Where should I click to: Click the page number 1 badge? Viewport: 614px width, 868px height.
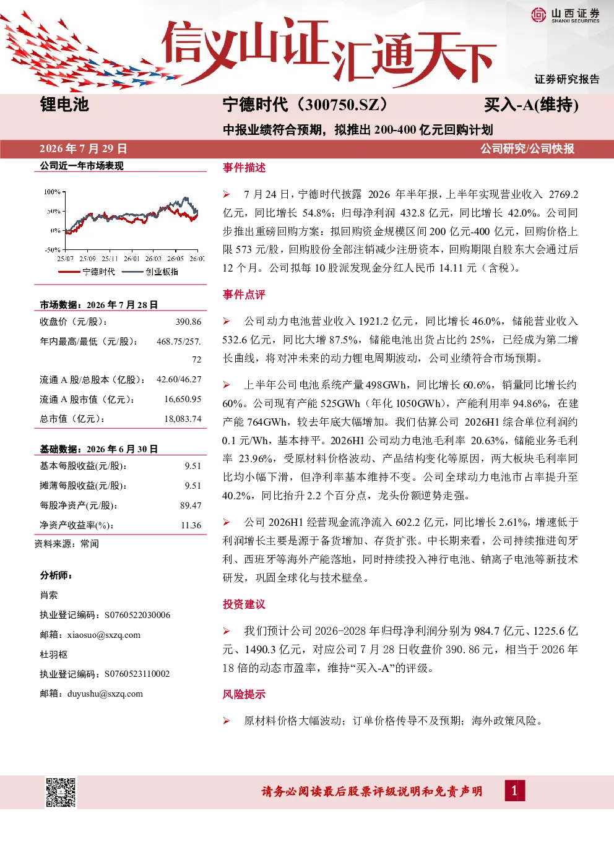tap(514, 791)
